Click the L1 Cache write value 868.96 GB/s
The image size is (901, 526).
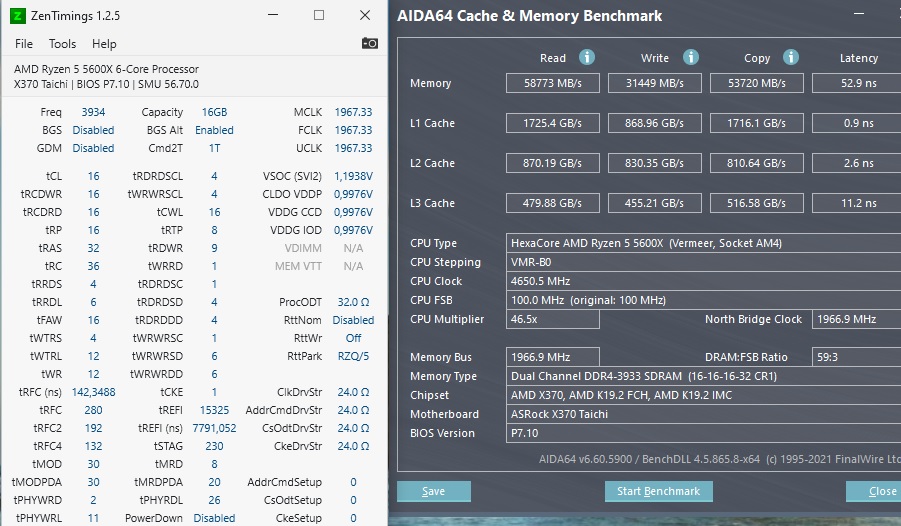point(654,123)
